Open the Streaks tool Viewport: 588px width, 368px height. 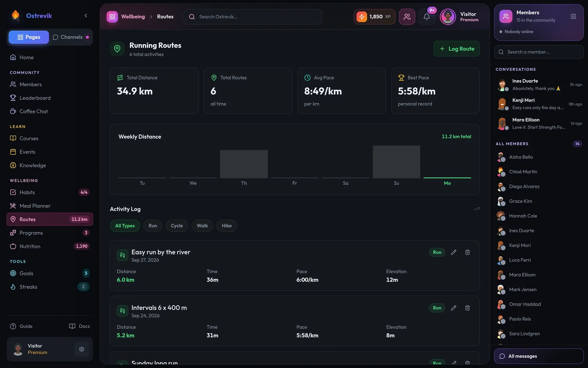pos(50,287)
